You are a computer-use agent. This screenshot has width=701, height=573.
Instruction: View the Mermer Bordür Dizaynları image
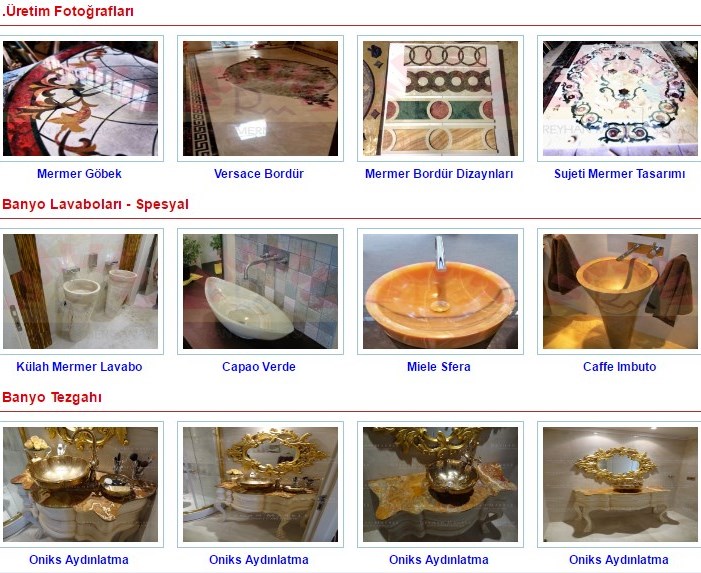tap(440, 98)
